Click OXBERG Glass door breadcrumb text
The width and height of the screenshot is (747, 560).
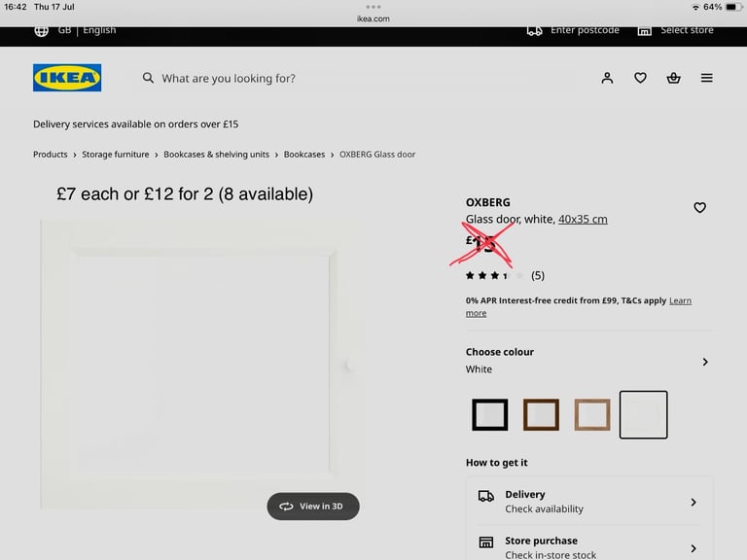pos(376,155)
